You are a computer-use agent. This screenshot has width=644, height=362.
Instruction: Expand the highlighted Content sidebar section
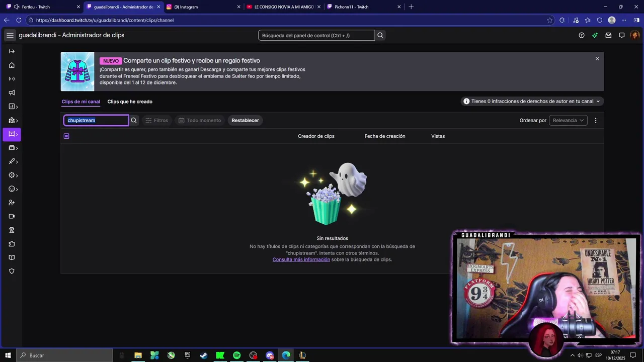pos(12,134)
